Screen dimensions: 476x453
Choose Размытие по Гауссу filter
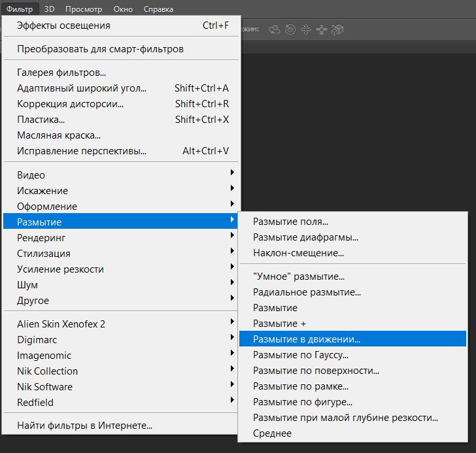pyautogui.click(x=353, y=355)
